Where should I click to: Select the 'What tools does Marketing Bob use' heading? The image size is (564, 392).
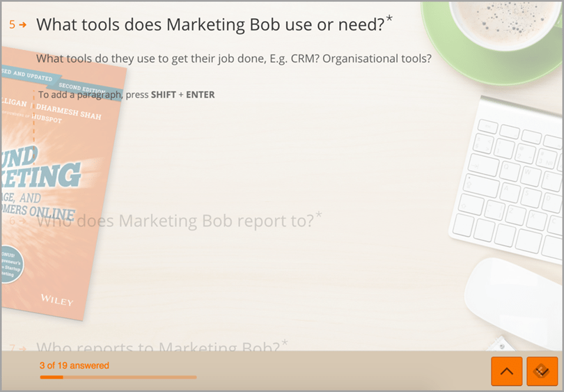[210, 25]
